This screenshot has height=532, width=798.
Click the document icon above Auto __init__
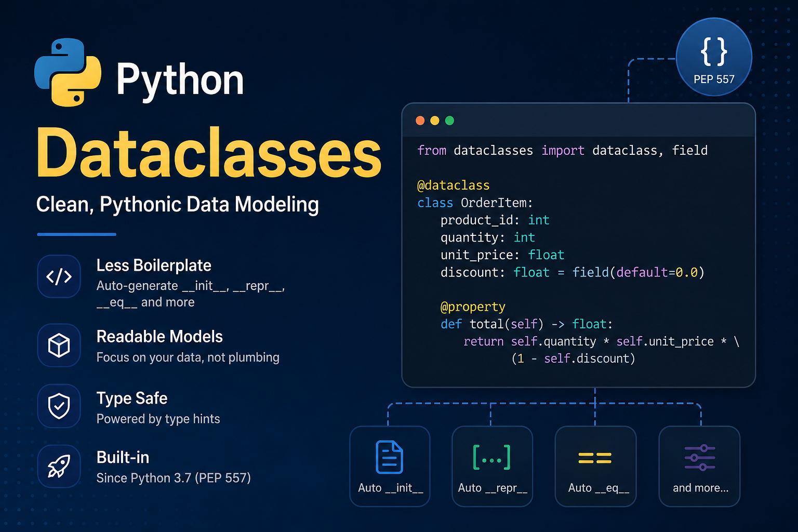coord(390,457)
